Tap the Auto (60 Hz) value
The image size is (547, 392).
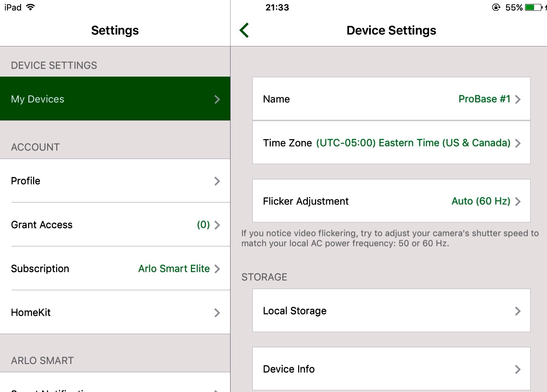tap(481, 201)
